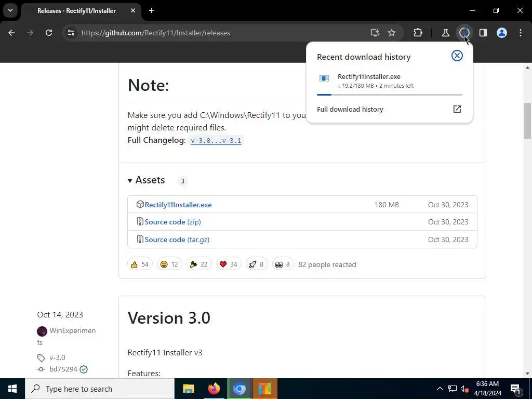Viewport: 532px width, 399px height.
Task: Click the heart reaction with 34
Action: (x=229, y=264)
